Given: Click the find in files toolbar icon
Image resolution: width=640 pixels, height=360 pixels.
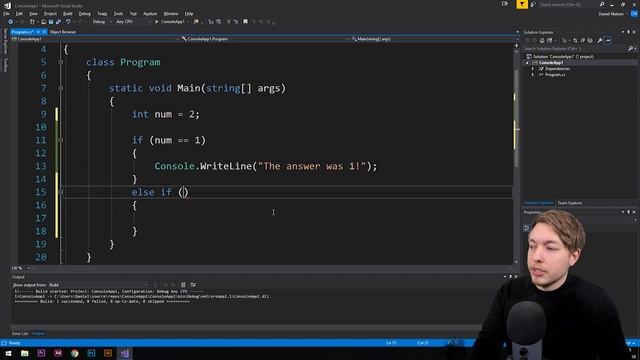Looking at the screenshot, I should click(x=196, y=22).
